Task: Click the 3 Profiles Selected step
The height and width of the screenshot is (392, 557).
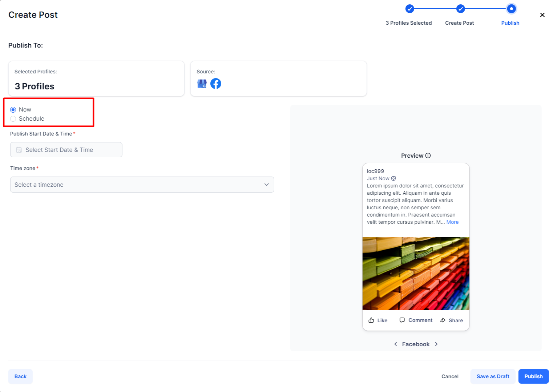Action: pyautogui.click(x=409, y=23)
